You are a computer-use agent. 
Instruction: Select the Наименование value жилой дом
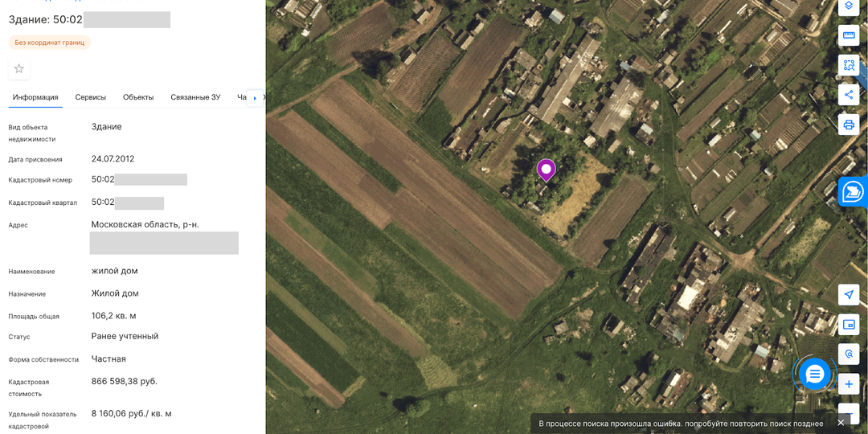click(x=115, y=272)
